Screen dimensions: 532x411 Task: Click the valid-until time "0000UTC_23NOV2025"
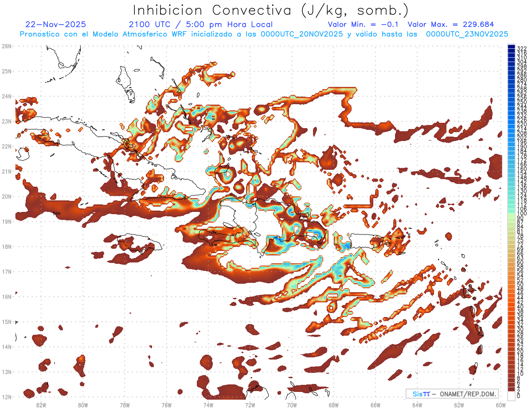(467, 34)
